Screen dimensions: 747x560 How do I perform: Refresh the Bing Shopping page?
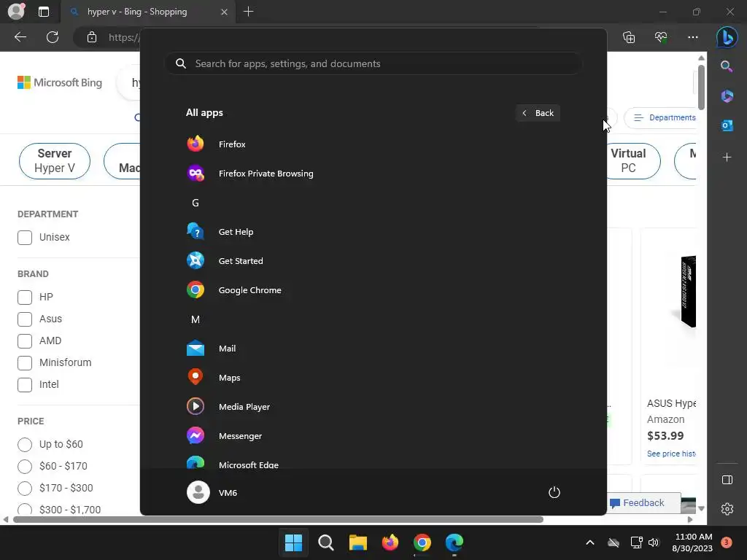click(53, 37)
